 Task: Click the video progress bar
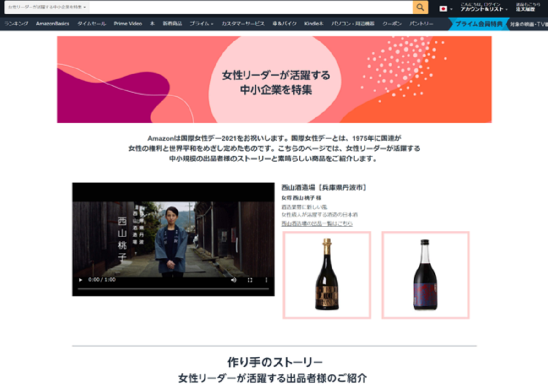(173, 289)
